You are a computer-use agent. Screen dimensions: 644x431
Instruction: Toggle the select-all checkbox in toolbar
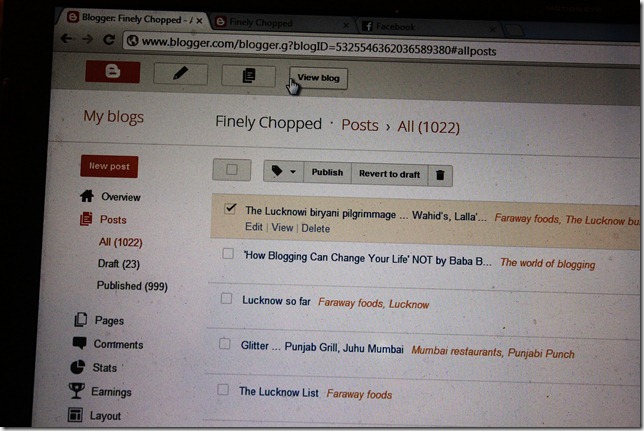[232, 169]
